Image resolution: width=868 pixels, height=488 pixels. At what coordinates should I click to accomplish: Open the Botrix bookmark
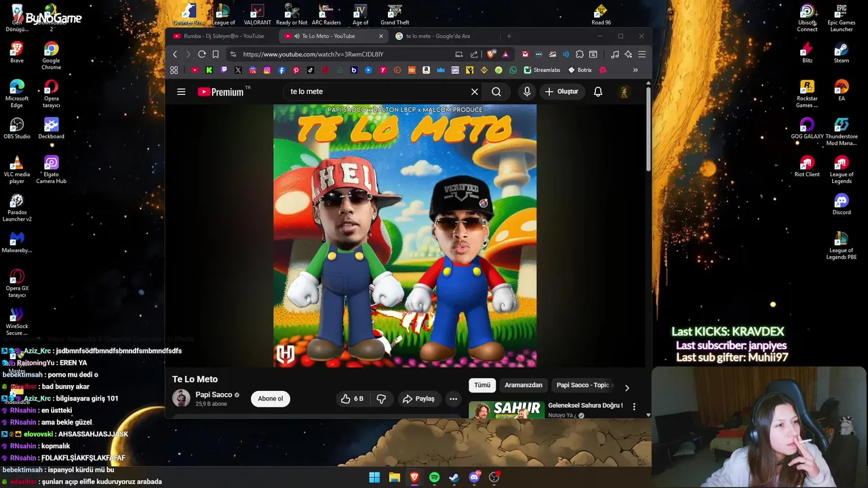pos(580,70)
